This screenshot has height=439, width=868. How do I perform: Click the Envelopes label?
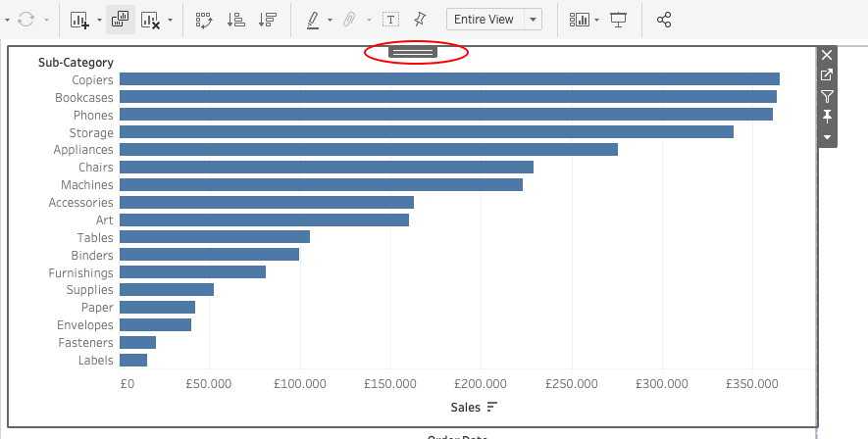85,325
